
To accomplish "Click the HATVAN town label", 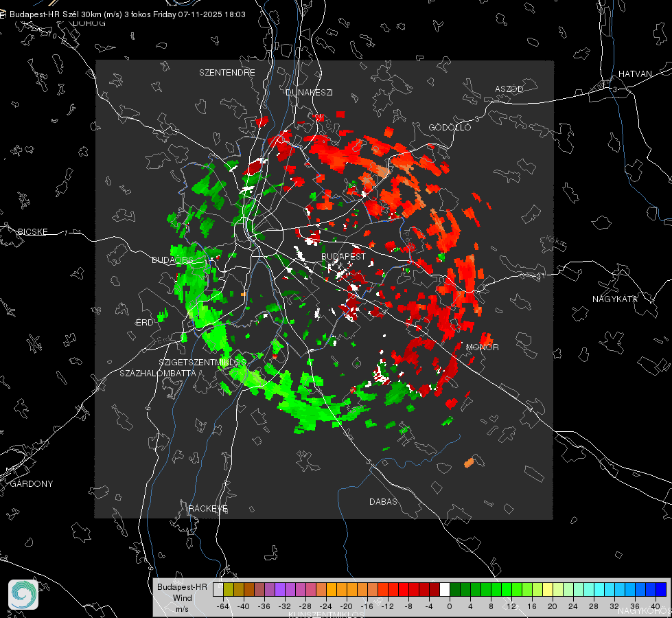I will click(x=635, y=74).
